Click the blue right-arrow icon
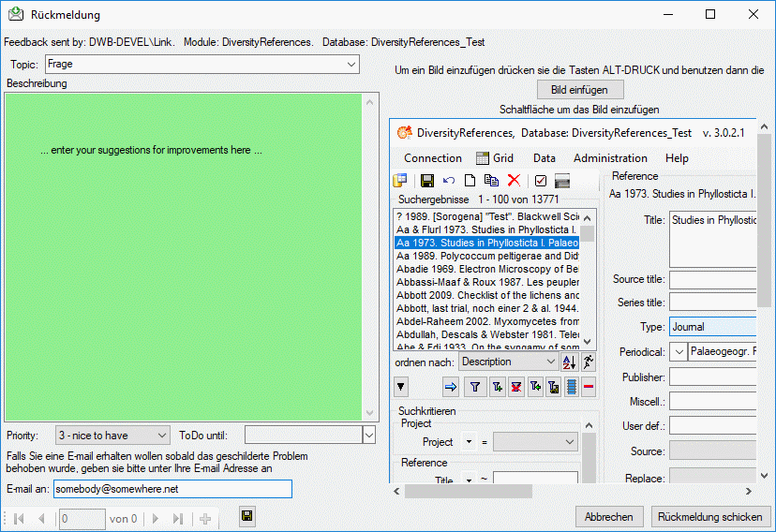The image size is (776, 532). pos(451,387)
